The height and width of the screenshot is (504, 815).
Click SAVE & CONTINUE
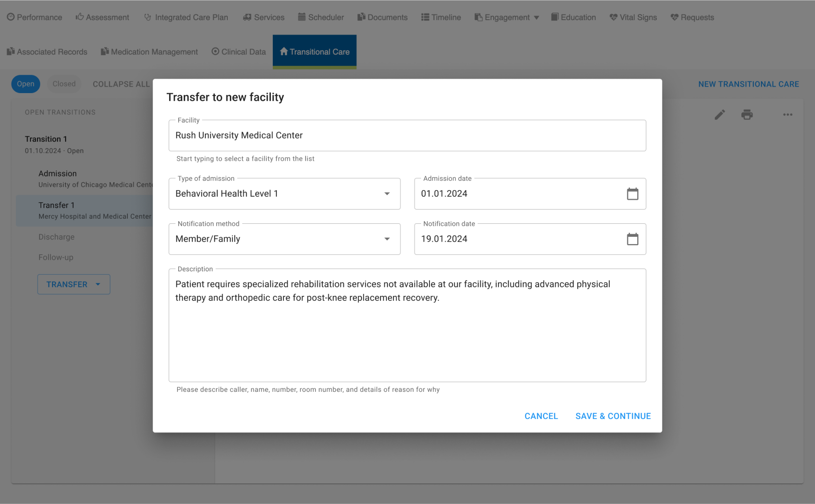(x=613, y=416)
